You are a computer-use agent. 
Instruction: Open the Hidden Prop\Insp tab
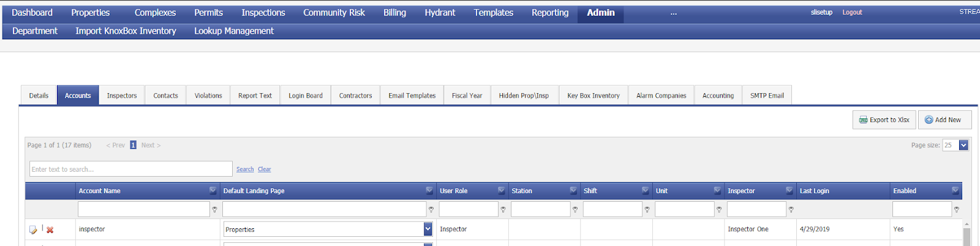tap(524, 96)
